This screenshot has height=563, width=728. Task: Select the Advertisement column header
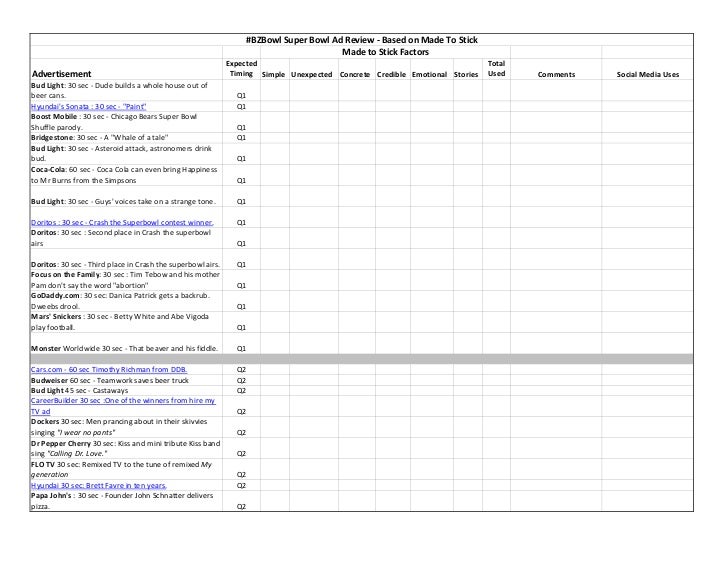point(62,74)
